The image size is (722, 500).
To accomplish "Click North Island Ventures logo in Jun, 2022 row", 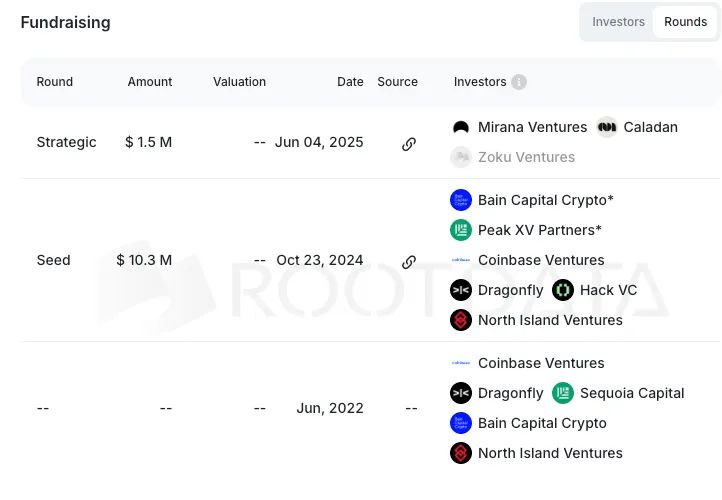I will [461, 453].
